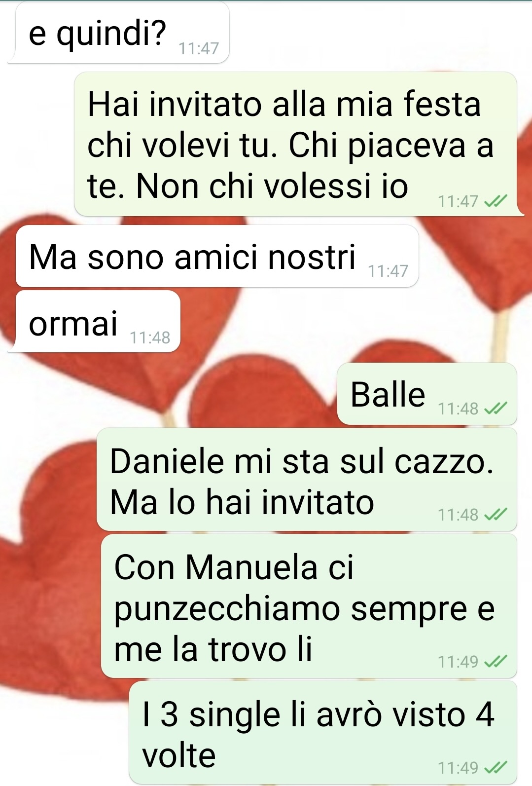Select 'Con Manuela ci punzecchiamo' message
Image resolution: width=532 pixels, height=786 pixels.
click(309, 606)
